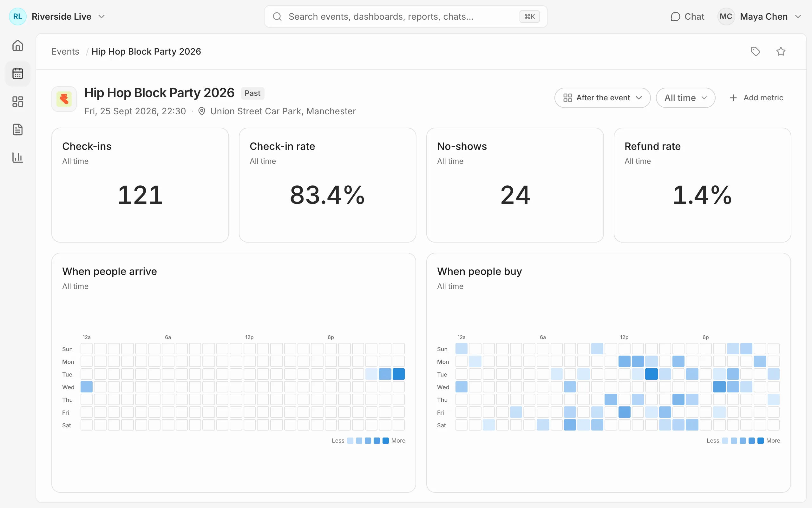Click the location pin icon beside venue
This screenshot has width=812, height=508.
(201, 111)
